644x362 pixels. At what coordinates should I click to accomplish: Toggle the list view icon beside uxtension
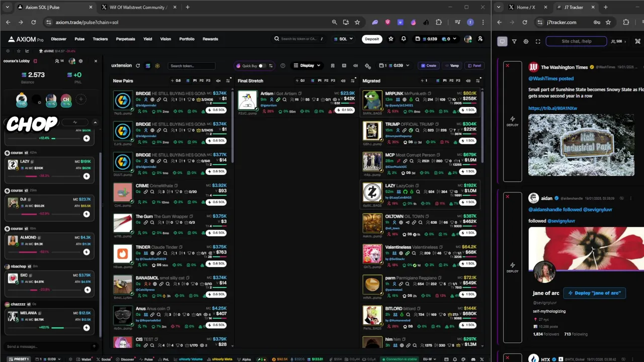pyautogui.click(x=148, y=66)
